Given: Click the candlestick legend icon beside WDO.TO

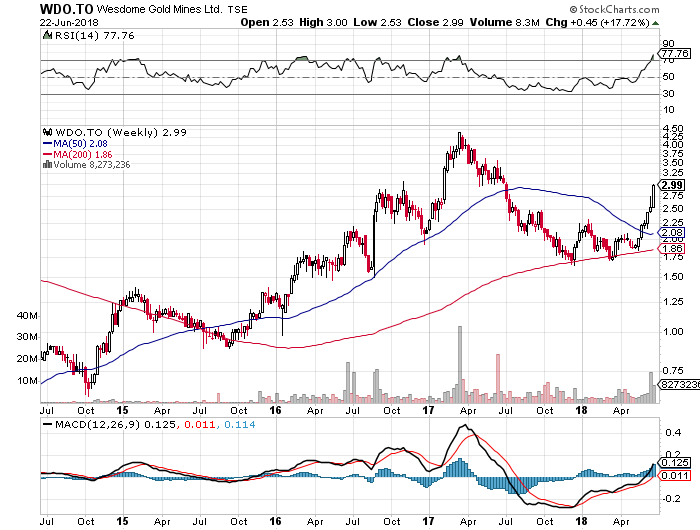Looking at the screenshot, I should [48, 132].
